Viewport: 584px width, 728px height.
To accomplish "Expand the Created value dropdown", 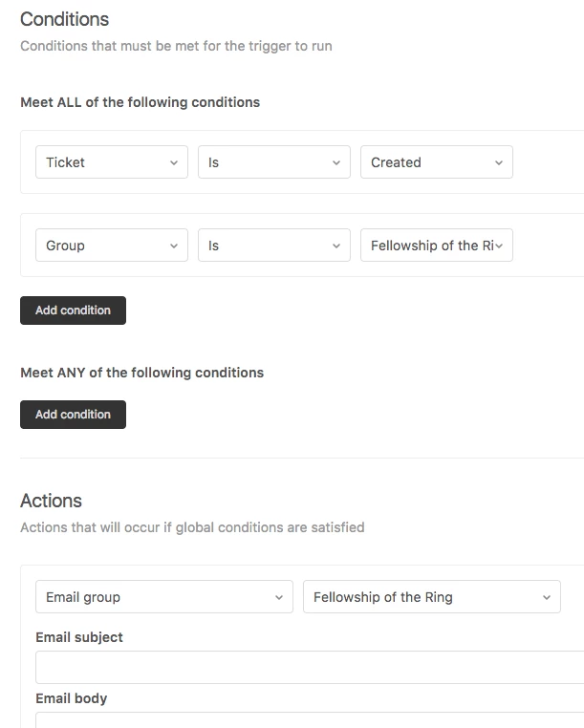I will coord(436,162).
